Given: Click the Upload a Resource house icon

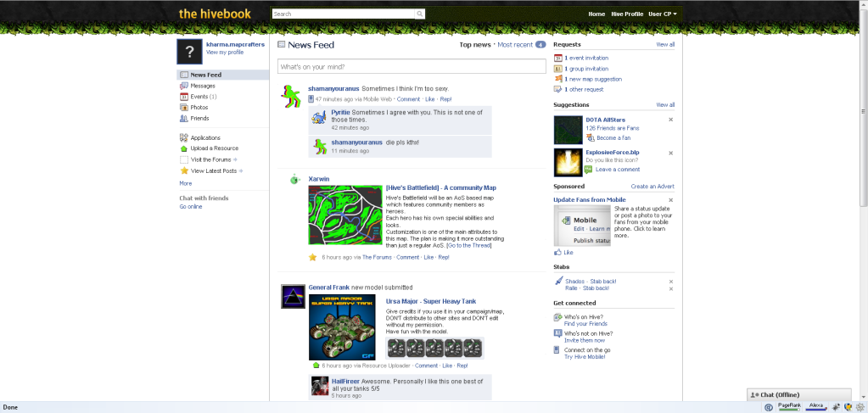Looking at the screenshot, I should (184, 148).
